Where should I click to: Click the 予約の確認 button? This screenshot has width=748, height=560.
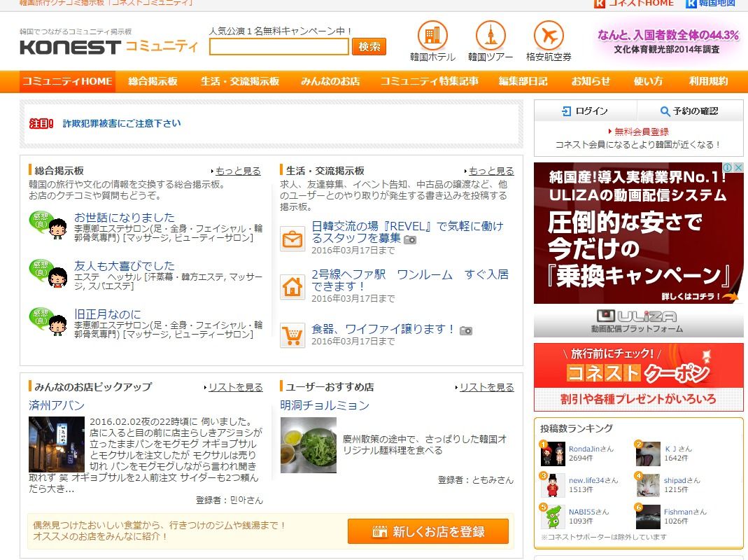point(690,111)
